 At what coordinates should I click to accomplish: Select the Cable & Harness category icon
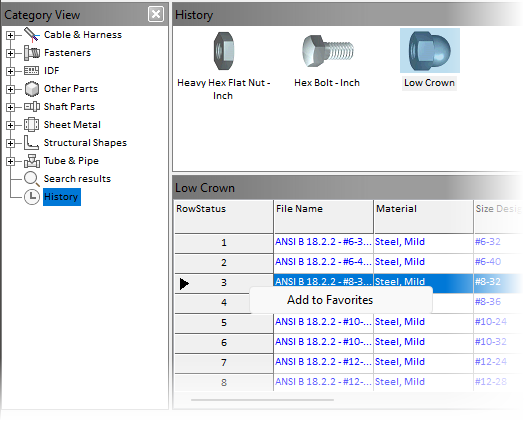[x=32, y=35]
